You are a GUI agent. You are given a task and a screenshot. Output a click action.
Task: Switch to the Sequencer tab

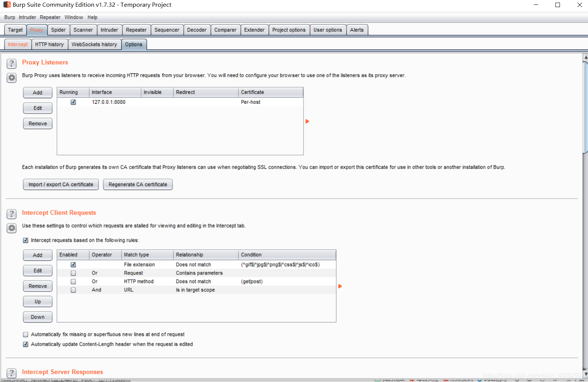(167, 30)
